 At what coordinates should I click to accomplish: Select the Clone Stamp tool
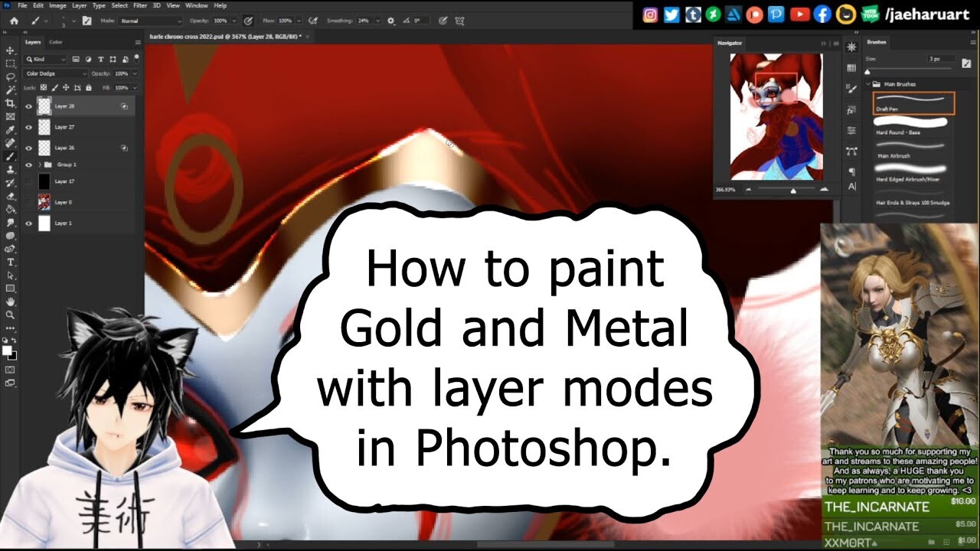coord(11,169)
